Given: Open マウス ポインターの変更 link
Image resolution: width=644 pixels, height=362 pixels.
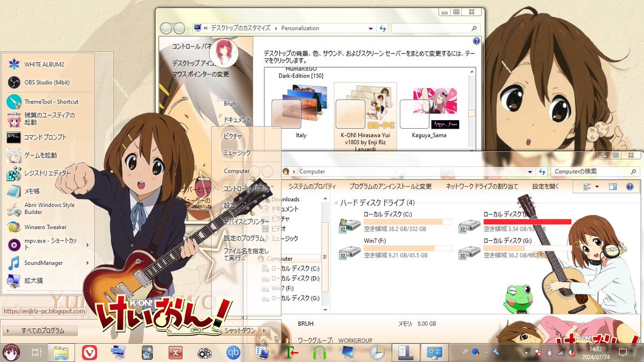Looking at the screenshot, I should (x=201, y=74).
